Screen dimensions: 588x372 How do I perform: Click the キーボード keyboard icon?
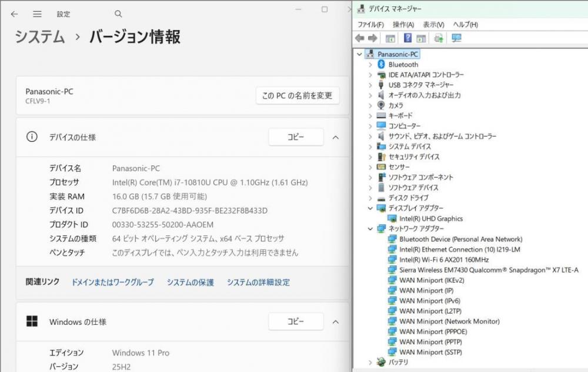coord(382,115)
